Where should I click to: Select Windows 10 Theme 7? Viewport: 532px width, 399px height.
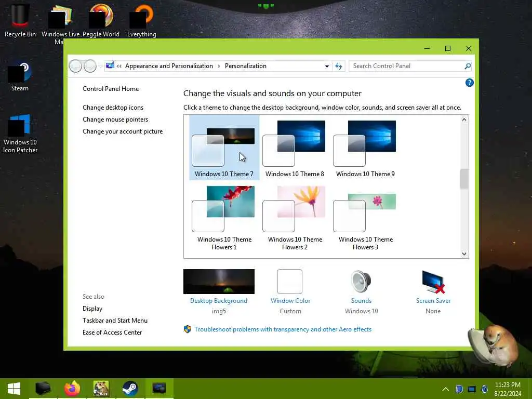point(224,148)
